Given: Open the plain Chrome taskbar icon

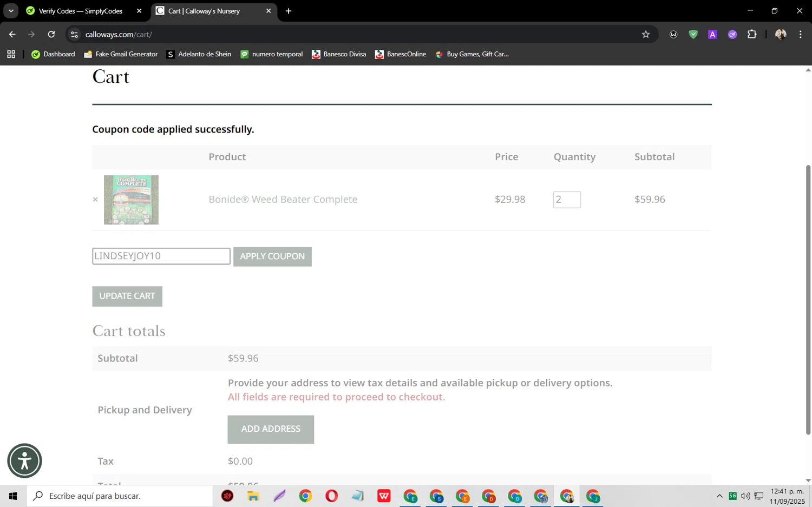Looking at the screenshot, I should click(x=305, y=496).
